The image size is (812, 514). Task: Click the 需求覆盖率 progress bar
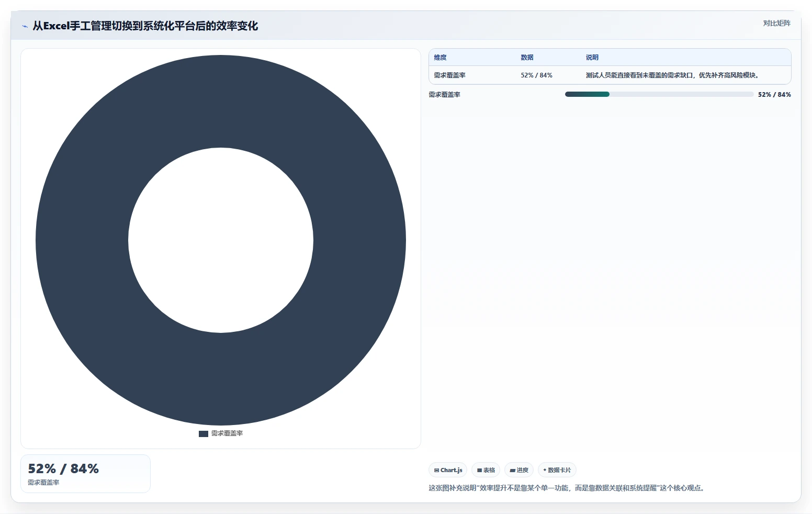tap(659, 94)
